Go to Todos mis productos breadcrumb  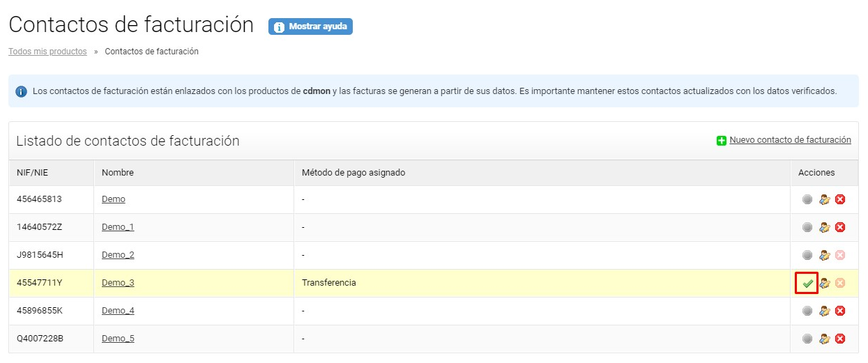click(x=47, y=52)
